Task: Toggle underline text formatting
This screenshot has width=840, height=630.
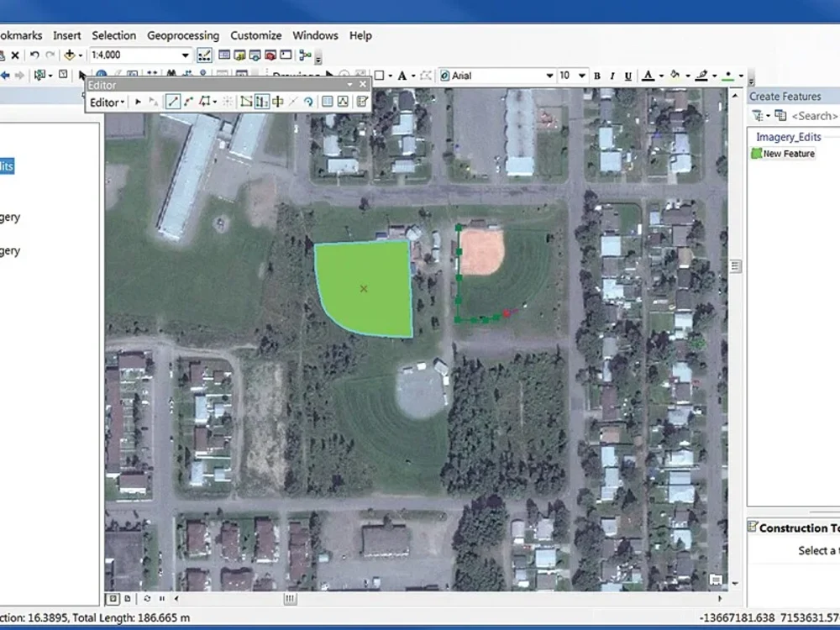Action: point(628,75)
